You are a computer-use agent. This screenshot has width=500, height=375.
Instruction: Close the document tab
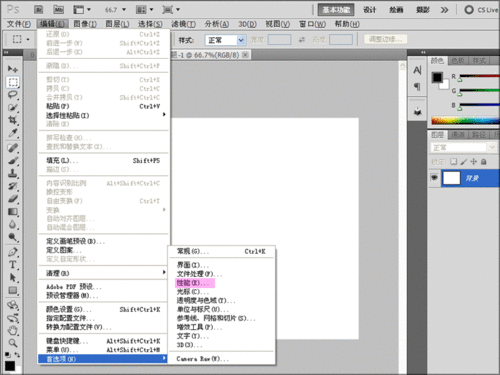click(245, 55)
